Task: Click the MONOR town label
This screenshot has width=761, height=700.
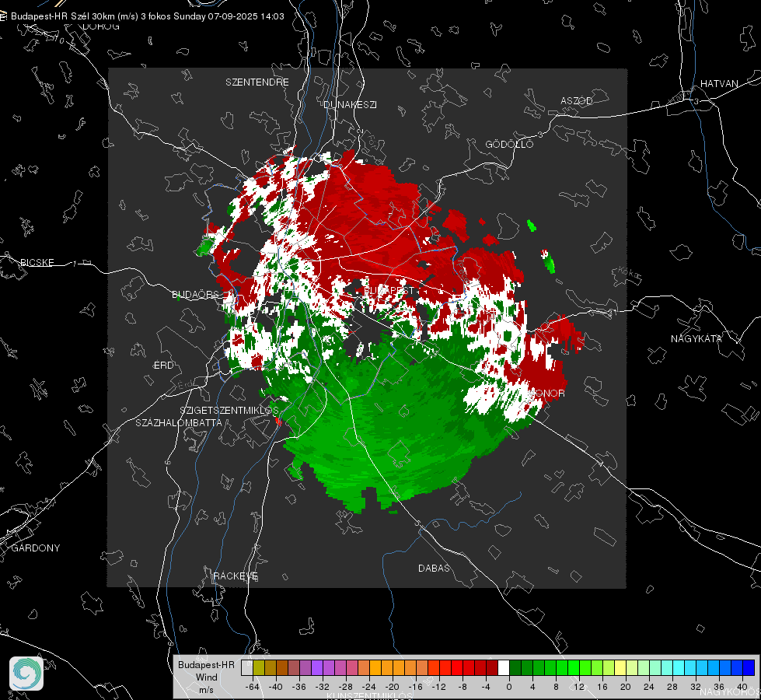Action: 546,394
